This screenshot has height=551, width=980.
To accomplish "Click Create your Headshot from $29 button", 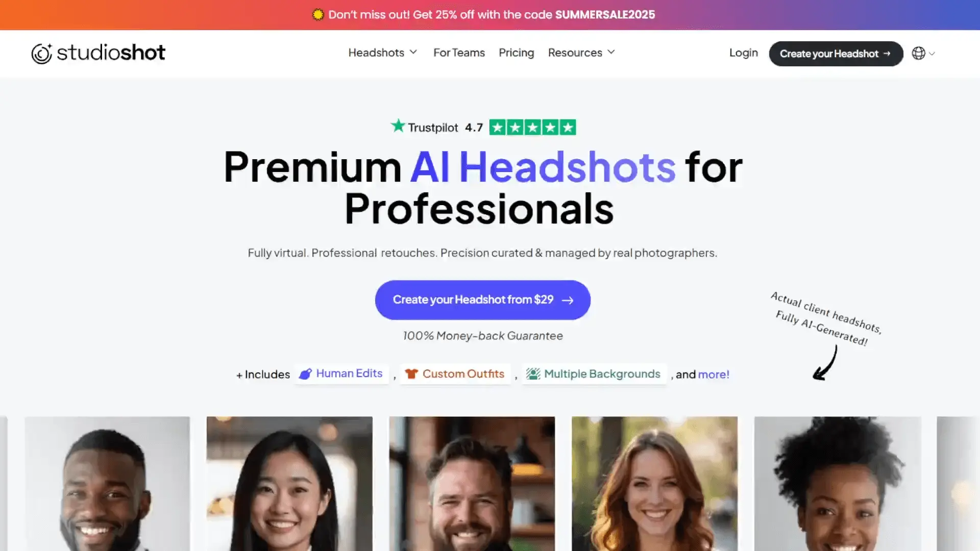I will pyautogui.click(x=482, y=300).
